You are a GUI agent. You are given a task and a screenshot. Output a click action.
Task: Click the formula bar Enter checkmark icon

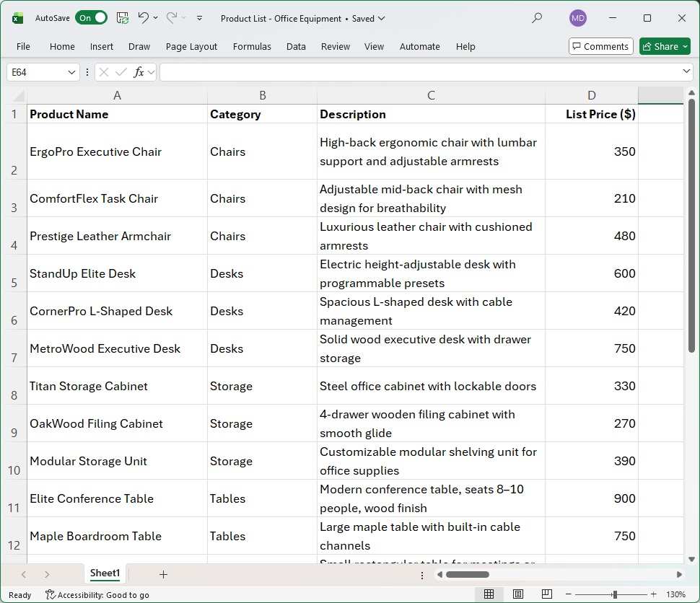[121, 72]
